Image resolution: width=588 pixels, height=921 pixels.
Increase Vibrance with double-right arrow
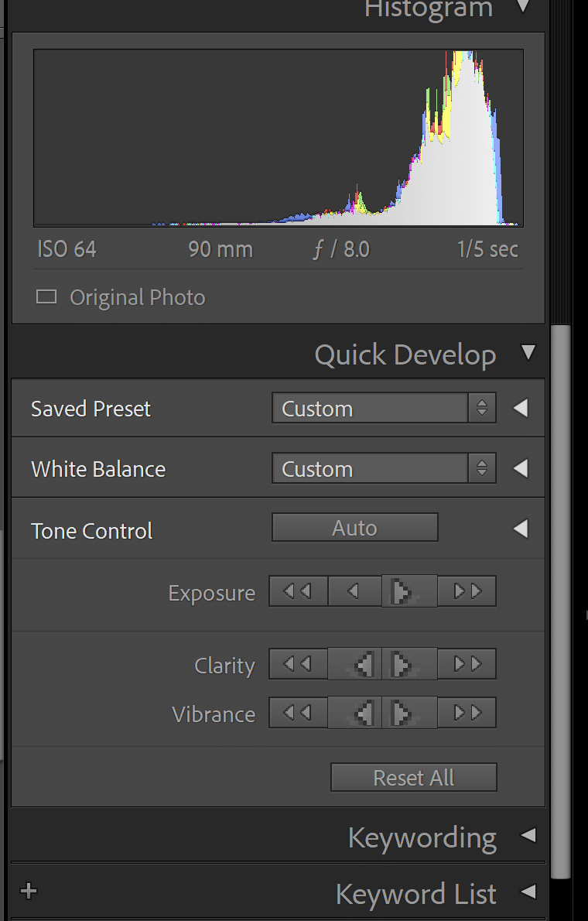click(467, 713)
